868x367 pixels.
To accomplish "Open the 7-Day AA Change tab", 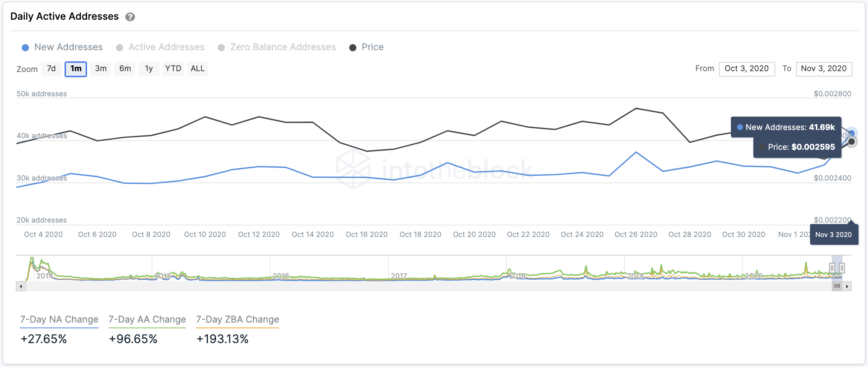I will tap(147, 320).
